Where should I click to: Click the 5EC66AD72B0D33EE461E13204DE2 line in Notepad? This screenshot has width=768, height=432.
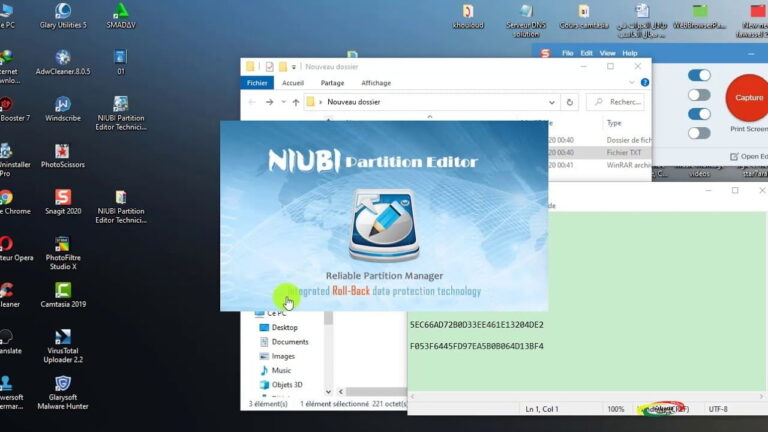pos(476,325)
